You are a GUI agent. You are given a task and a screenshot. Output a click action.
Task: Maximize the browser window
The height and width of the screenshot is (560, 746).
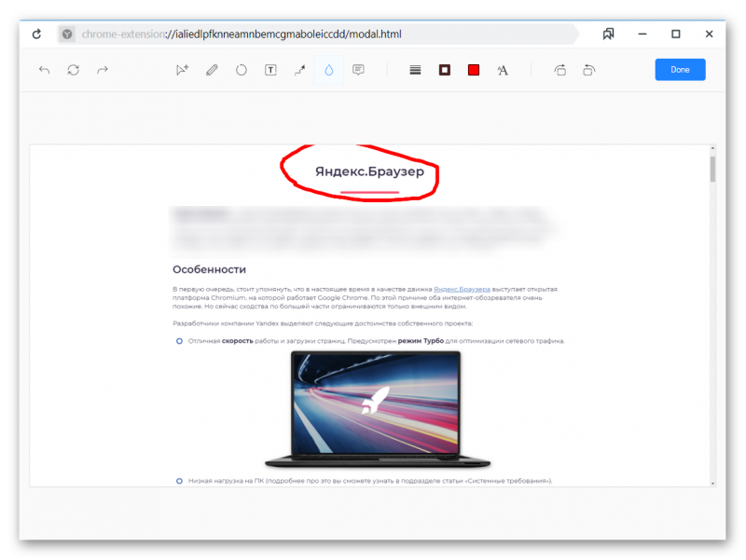point(675,34)
